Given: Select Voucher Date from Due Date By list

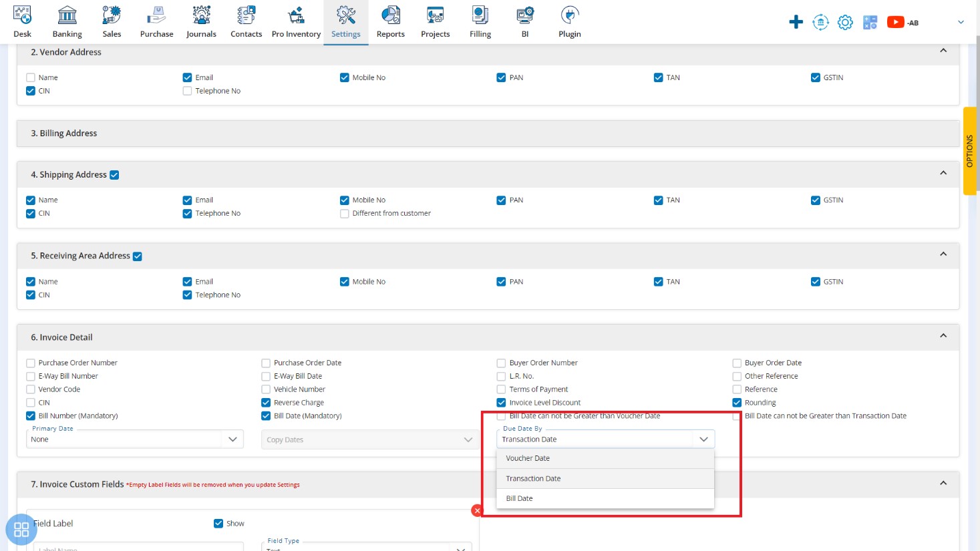Looking at the screenshot, I should pyautogui.click(x=605, y=458).
